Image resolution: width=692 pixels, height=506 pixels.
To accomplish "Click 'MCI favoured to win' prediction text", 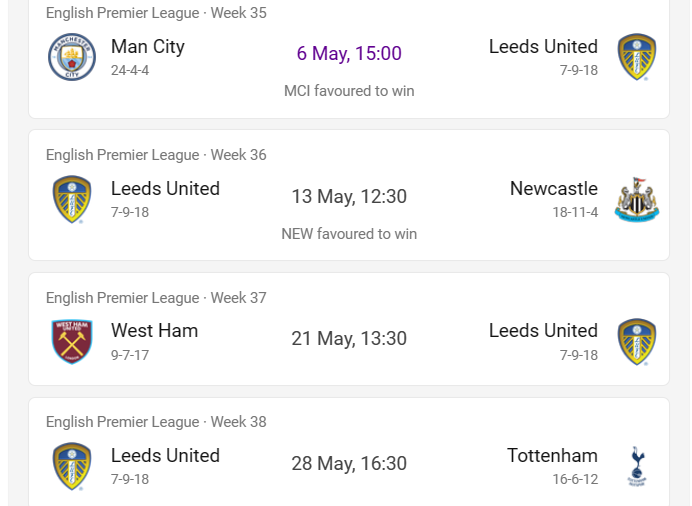I will click(349, 91).
